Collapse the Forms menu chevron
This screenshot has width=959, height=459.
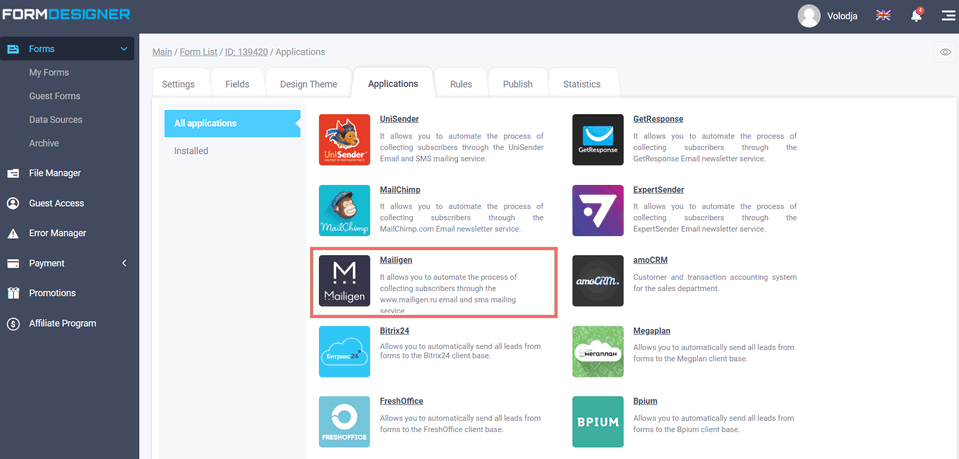pos(124,49)
